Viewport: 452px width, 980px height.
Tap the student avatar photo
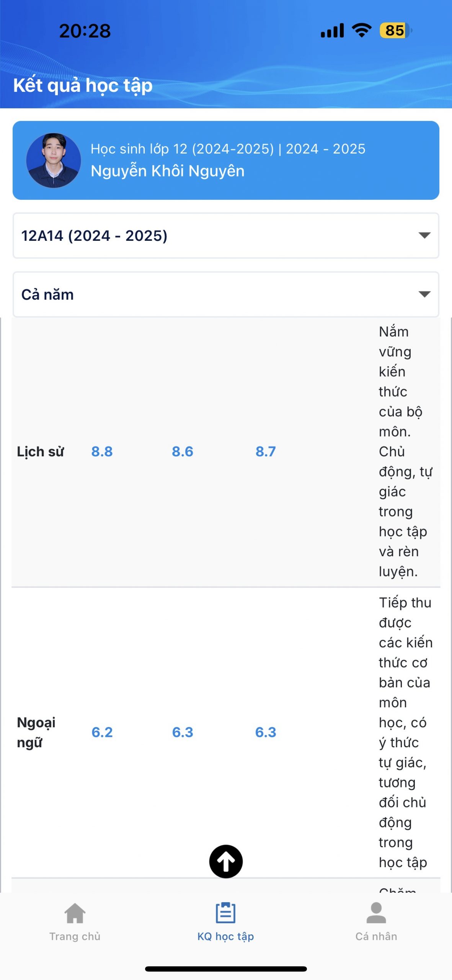[54, 160]
